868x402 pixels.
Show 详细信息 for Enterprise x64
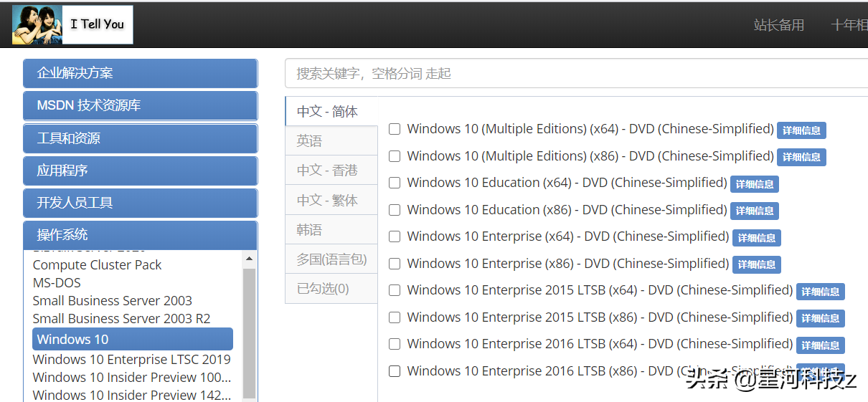757,238
